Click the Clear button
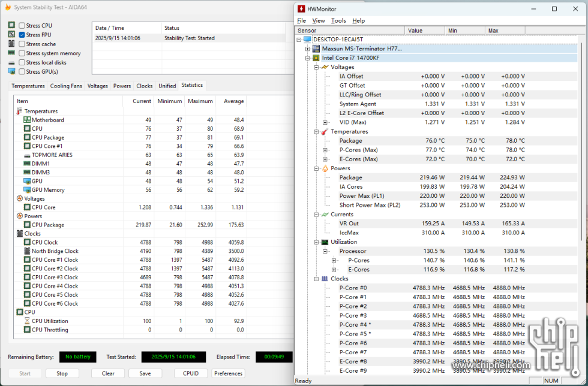This screenshot has width=588, height=386. click(108, 373)
